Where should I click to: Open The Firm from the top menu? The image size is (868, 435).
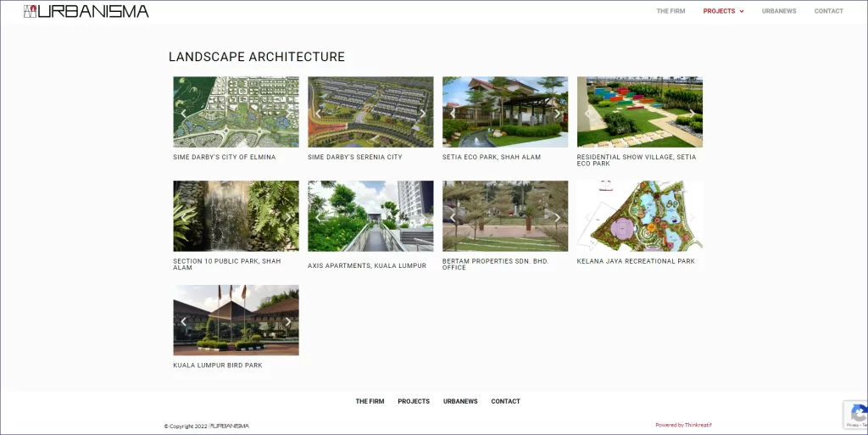670,11
